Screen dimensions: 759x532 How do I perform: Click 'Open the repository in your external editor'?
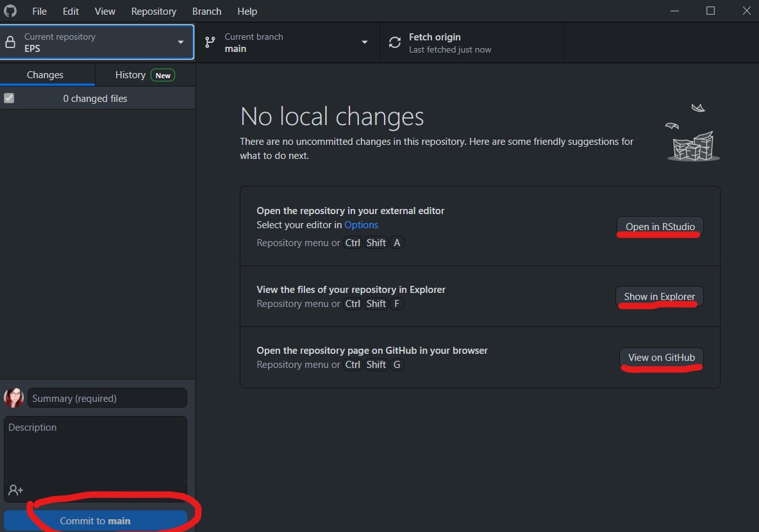point(351,211)
